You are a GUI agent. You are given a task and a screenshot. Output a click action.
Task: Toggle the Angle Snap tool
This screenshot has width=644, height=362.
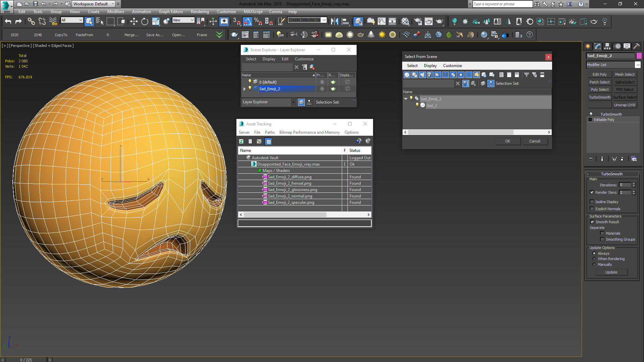[247, 21]
